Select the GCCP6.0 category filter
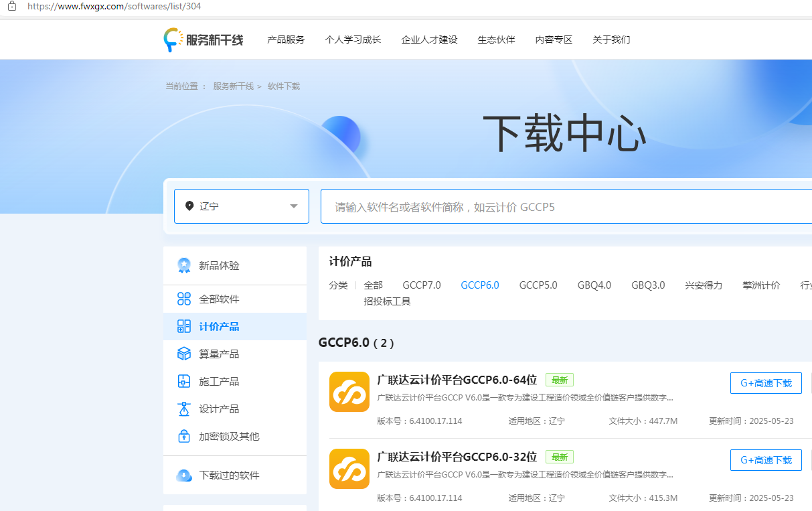Image resolution: width=812 pixels, height=511 pixels. click(480, 285)
